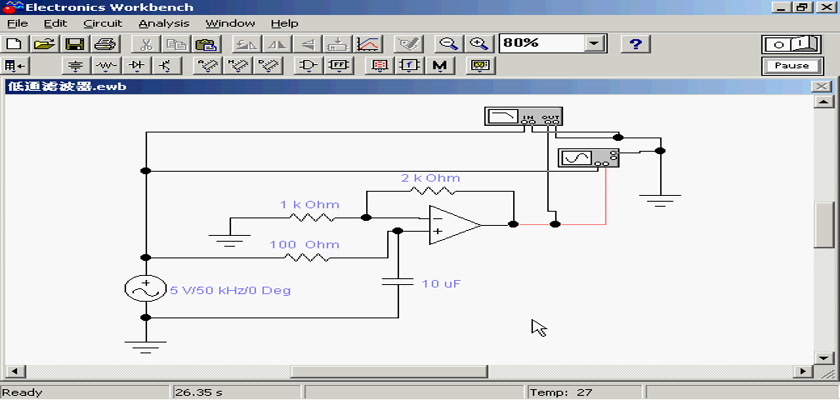Click the '2 k Ohm' label
Viewport: 840px width, 400px height.
point(430,178)
